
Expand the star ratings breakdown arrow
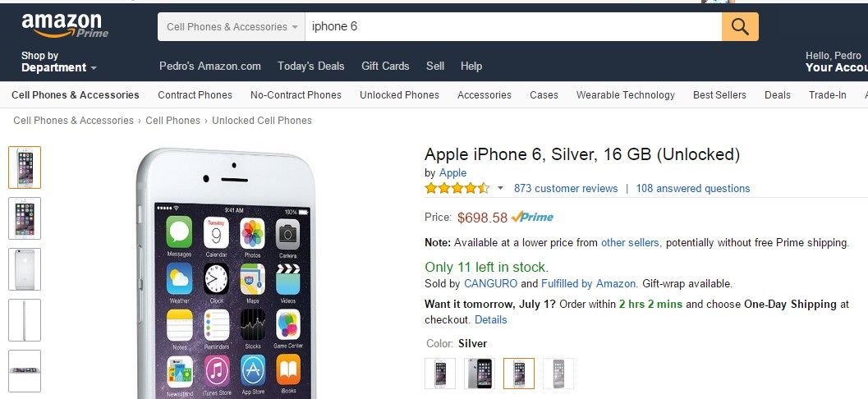coord(500,189)
